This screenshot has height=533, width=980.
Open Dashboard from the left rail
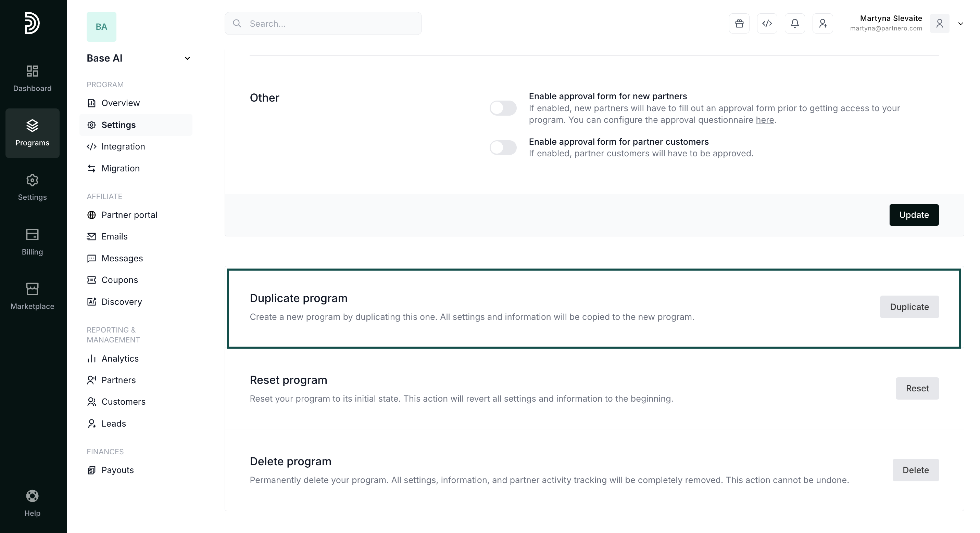32,78
